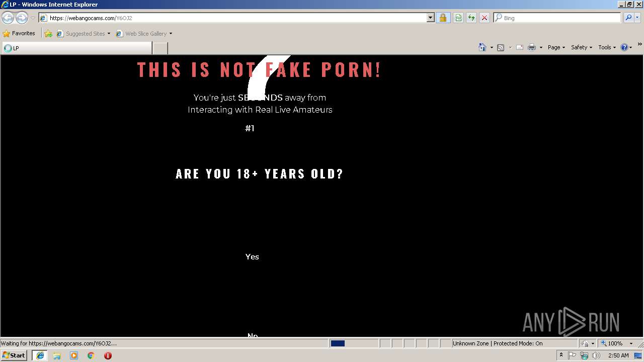Open the search provider dropdown arrow

point(637,18)
